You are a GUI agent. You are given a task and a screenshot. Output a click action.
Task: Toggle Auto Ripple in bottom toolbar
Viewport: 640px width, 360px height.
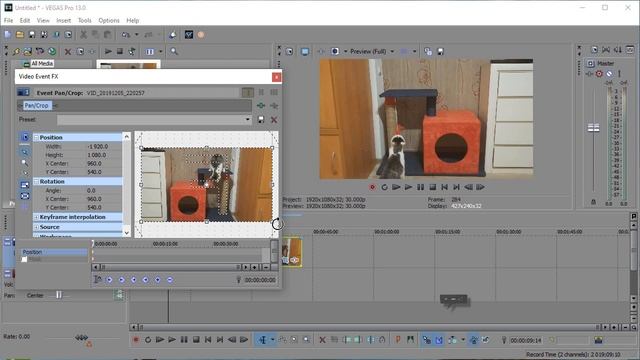point(452,340)
